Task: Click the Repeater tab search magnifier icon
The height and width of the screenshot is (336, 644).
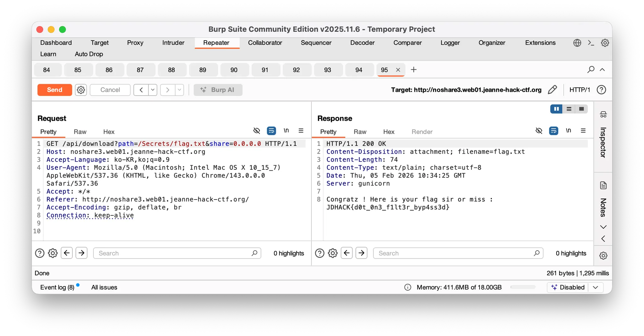Action: pyautogui.click(x=591, y=69)
